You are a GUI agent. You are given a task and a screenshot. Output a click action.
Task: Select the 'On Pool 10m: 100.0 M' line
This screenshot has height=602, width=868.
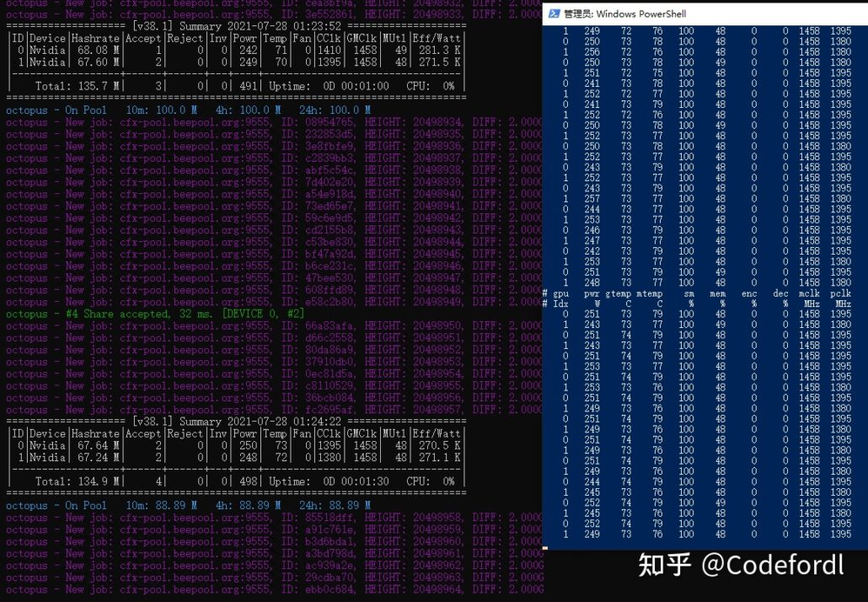click(188, 110)
